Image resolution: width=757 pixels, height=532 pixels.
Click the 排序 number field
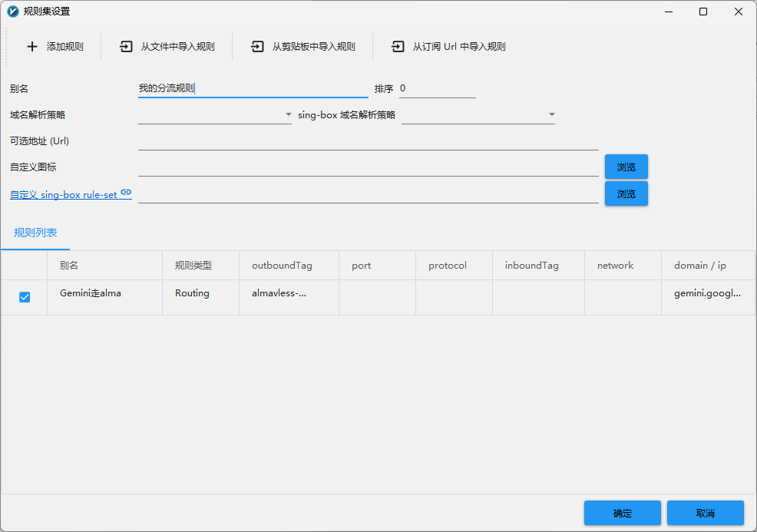[437, 89]
